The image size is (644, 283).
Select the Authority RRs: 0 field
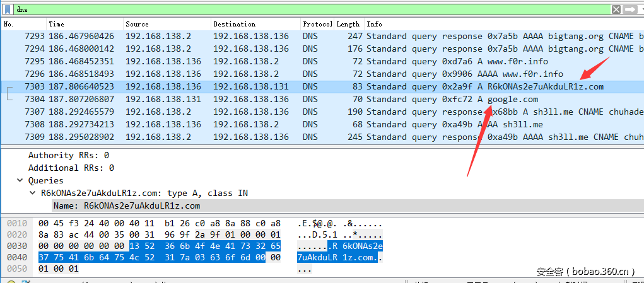[x=68, y=155]
